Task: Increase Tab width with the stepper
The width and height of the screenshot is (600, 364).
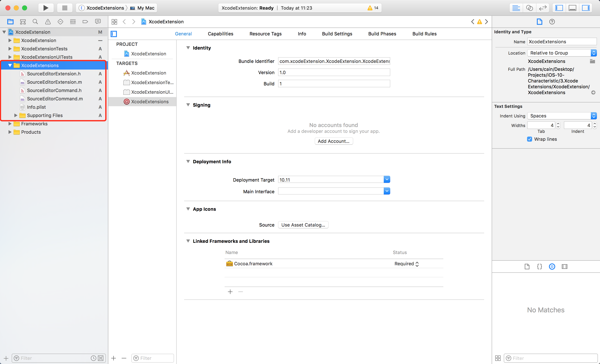Action: point(558,124)
